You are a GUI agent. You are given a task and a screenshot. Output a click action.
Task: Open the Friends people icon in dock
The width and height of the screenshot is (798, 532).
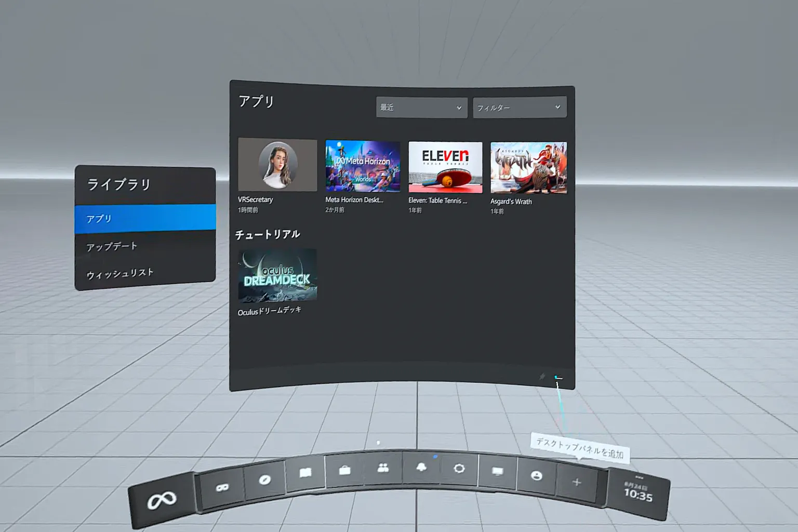tap(383, 468)
